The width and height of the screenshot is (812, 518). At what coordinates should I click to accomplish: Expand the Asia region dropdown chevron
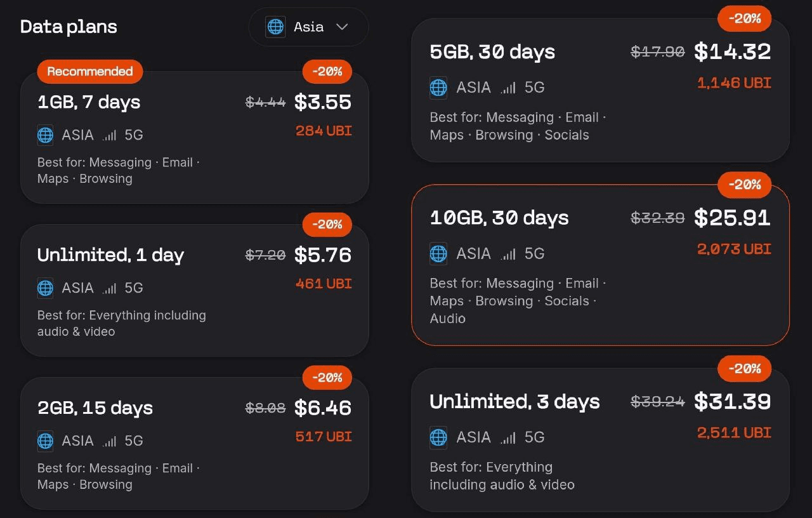[x=342, y=27]
